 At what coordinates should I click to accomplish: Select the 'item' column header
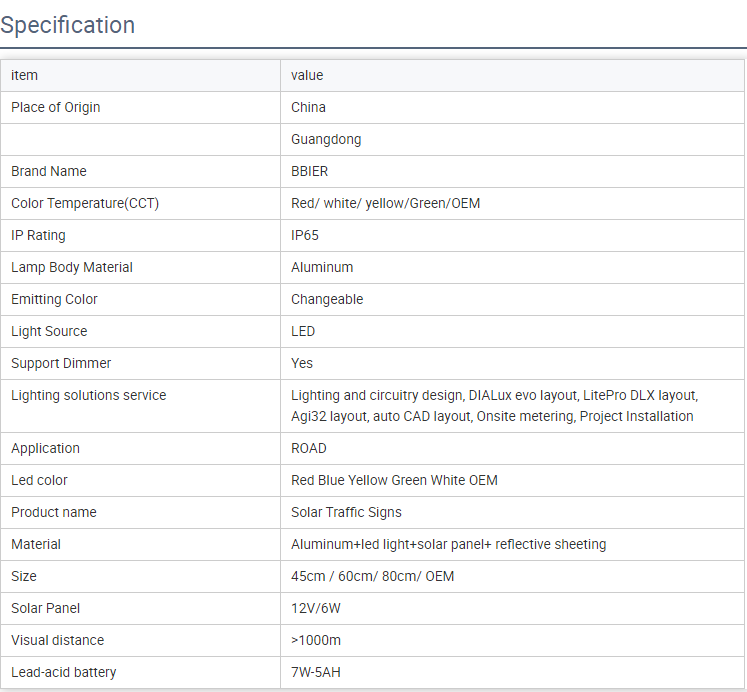(x=24, y=75)
